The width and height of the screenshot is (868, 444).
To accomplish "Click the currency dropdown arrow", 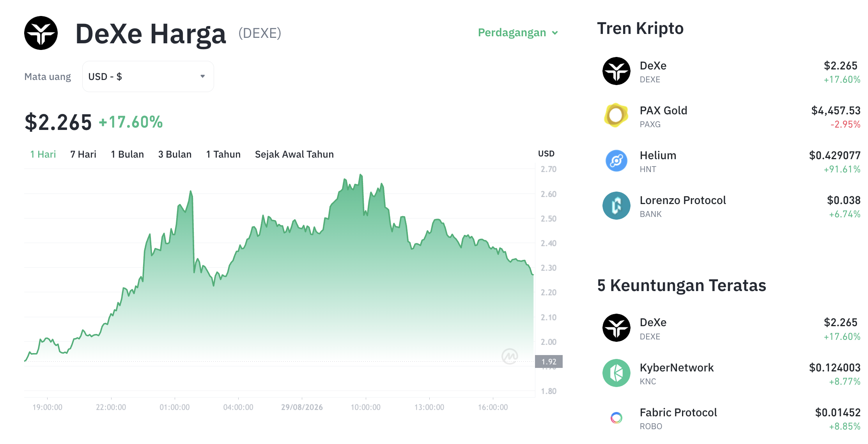I will pos(202,76).
